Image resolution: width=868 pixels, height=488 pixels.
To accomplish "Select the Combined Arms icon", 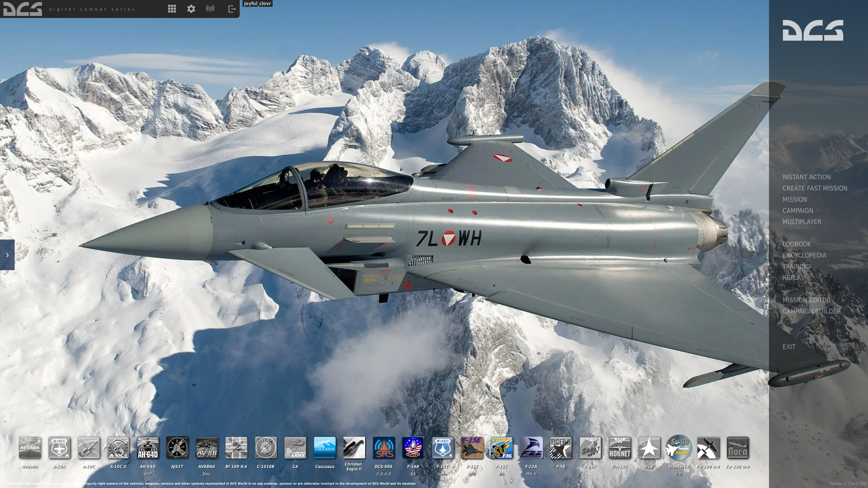I will click(295, 448).
